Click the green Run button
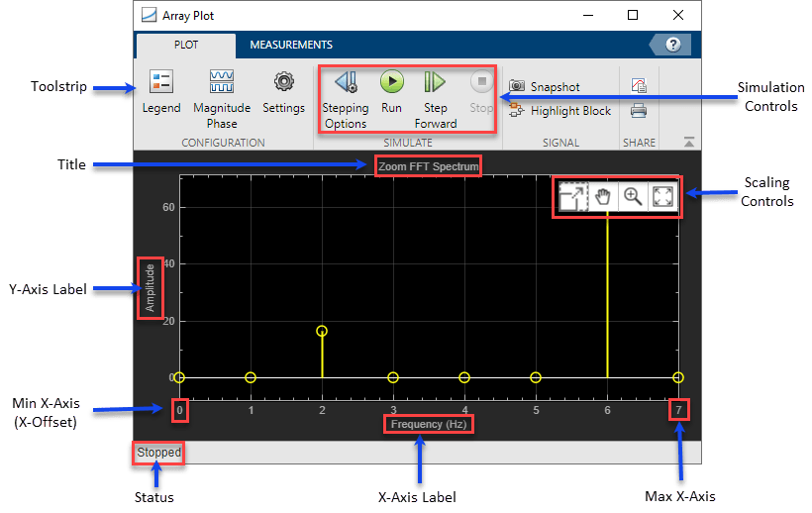This screenshot has height=513, width=812. coord(392,92)
